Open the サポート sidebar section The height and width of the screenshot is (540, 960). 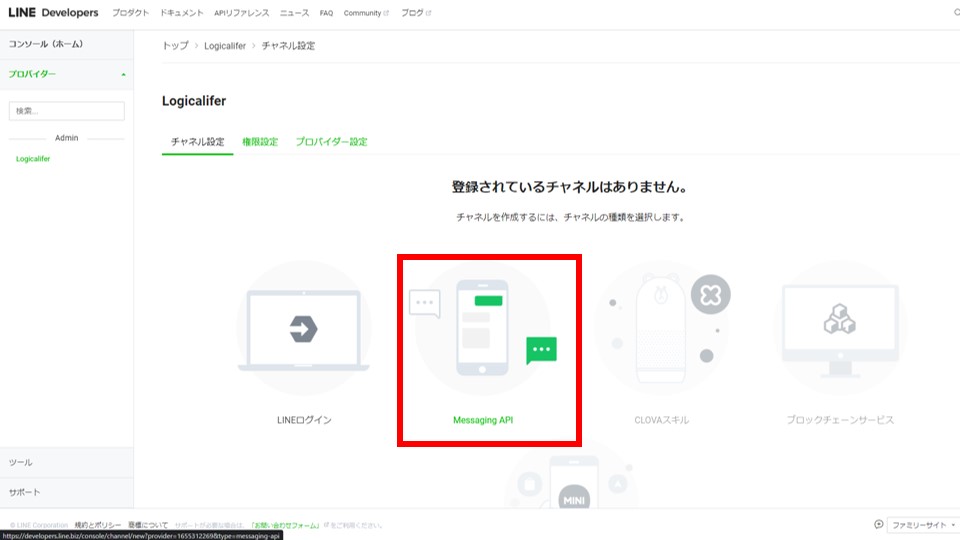click(66, 493)
